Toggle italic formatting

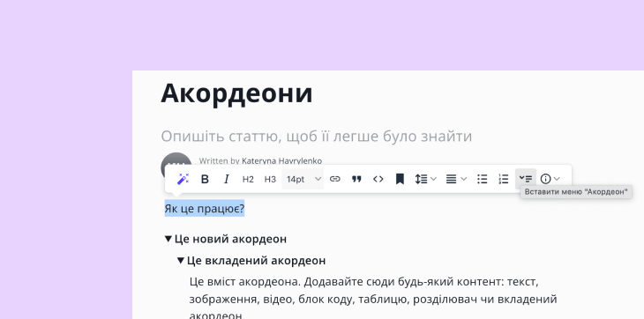[227, 179]
